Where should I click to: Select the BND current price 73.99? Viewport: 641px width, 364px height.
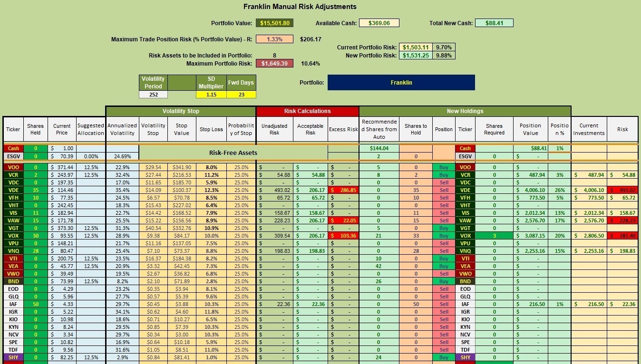pyautogui.click(x=62, y=281)
